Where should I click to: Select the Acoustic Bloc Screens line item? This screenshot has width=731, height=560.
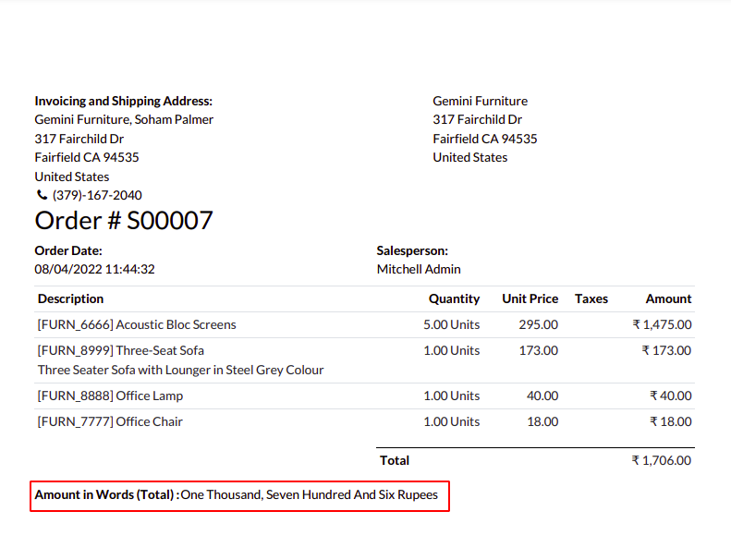[137, 325]
